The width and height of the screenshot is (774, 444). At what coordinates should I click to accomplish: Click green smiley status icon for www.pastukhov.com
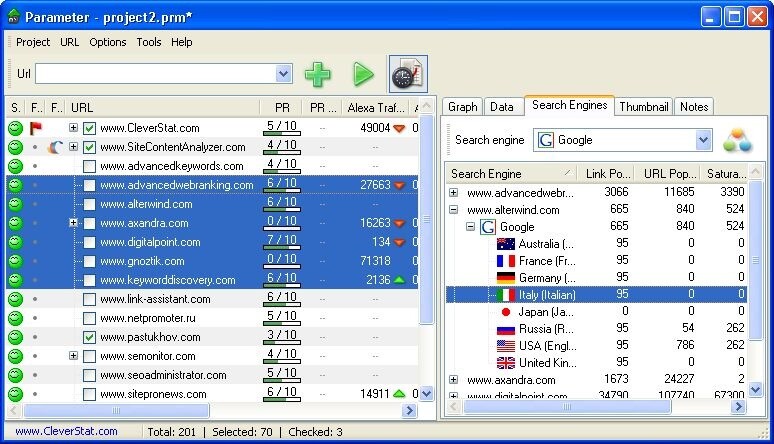point(15,337)
